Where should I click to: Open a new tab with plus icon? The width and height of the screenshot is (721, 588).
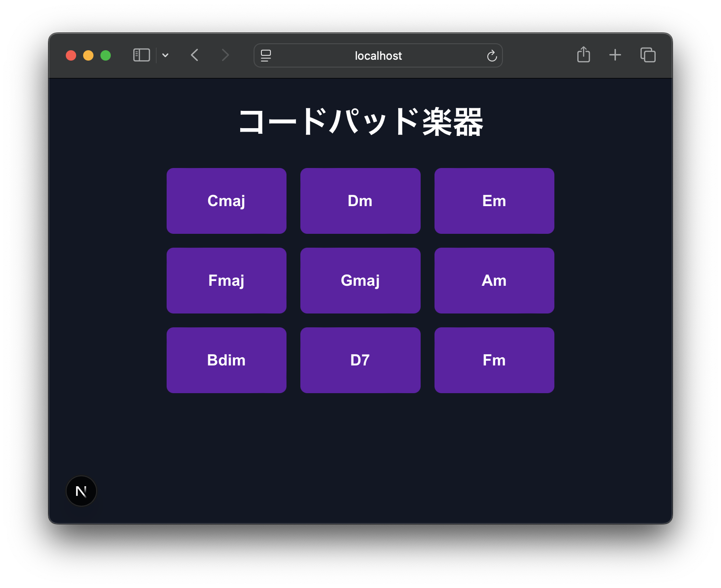tap(615, 55)
